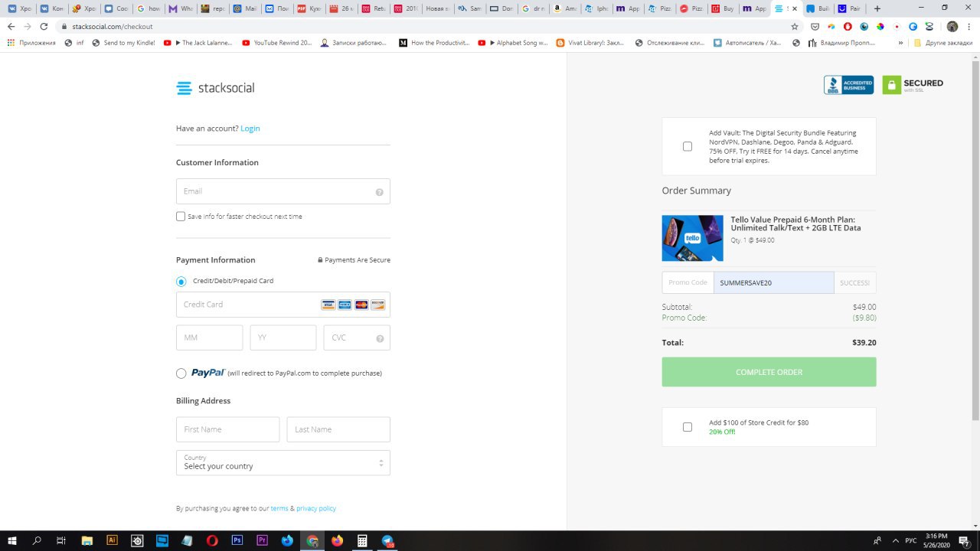The width and height of the screenshot is (980, 551).
Task: Switch to the Buy browser tab
Action: (722, 8)
